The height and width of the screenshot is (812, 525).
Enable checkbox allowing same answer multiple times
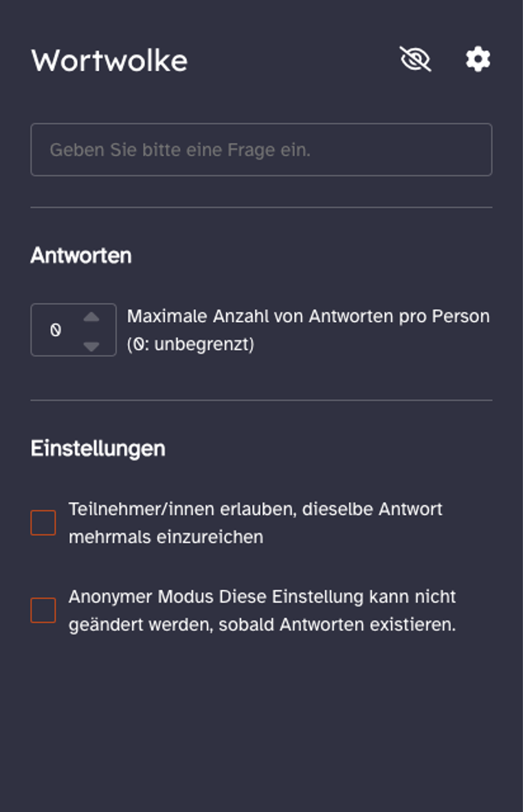tap(43, 523)
